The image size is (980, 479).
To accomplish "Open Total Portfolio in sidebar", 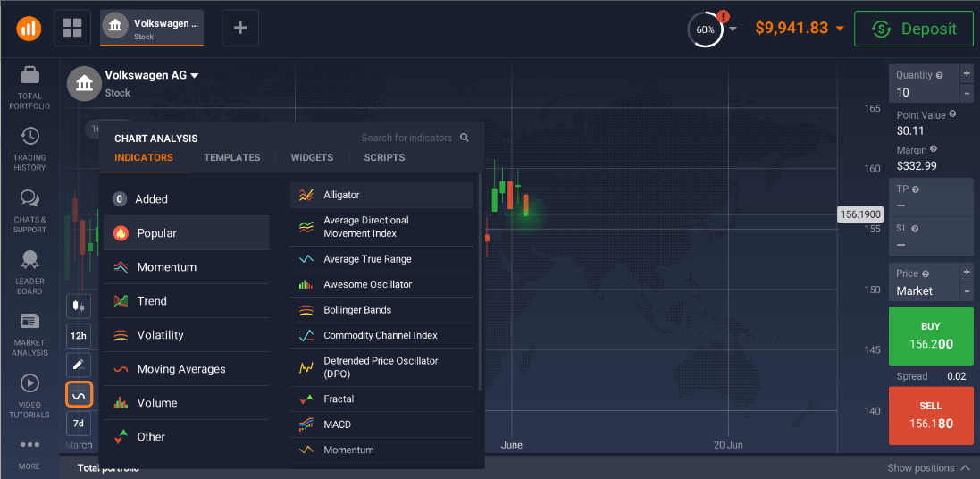I will pos(29,88).
